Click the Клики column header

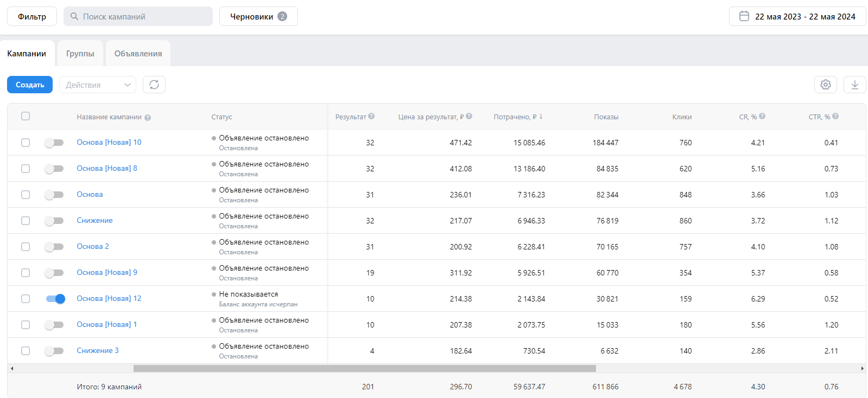(x=682, y=117)
